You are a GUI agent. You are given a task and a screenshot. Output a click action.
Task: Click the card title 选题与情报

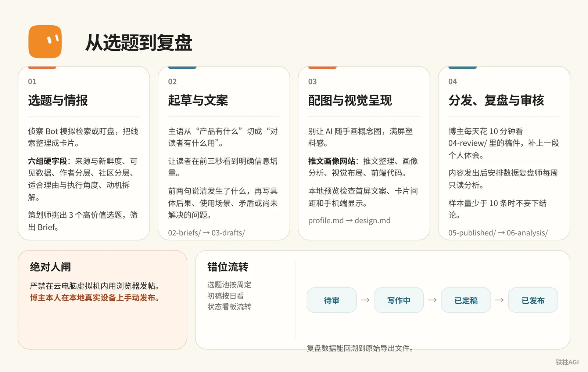point(58,100)
